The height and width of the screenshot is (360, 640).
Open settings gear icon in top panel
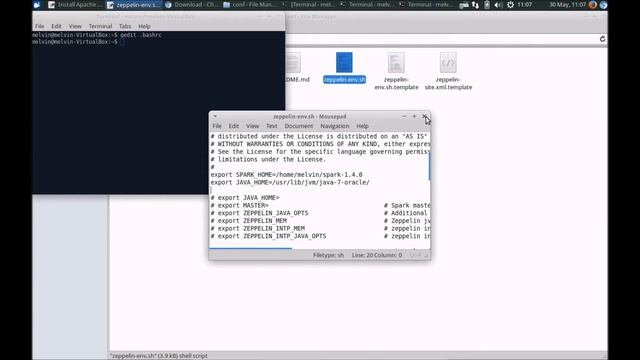(510, 5)
